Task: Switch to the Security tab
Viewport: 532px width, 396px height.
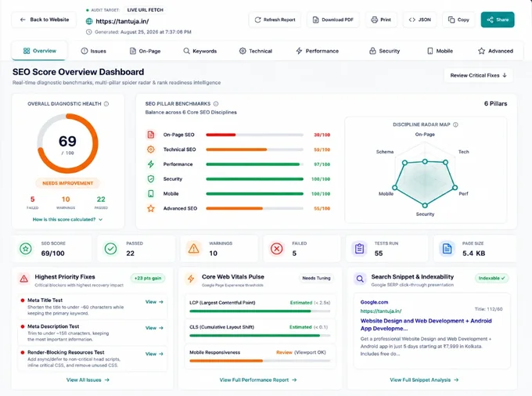Action: pyautogui.click(x=385, y=51)
